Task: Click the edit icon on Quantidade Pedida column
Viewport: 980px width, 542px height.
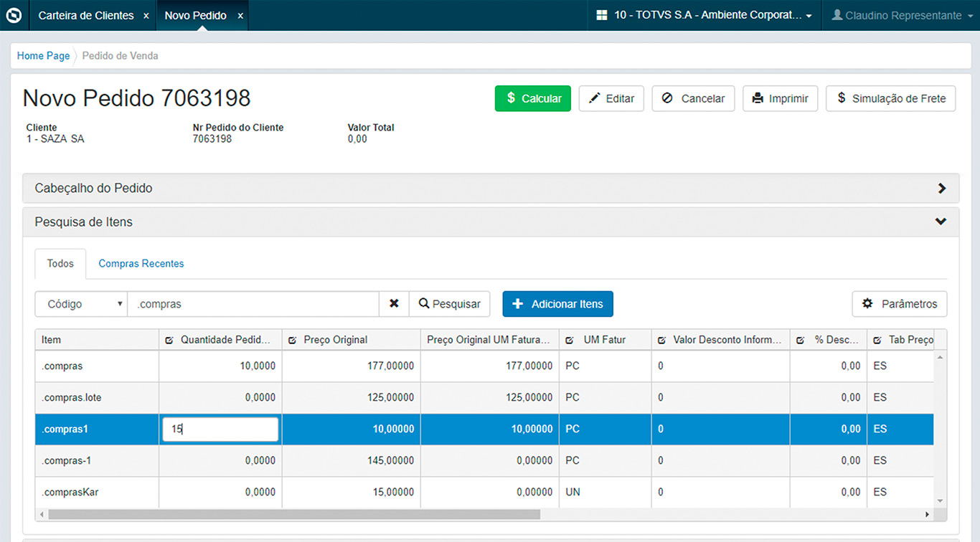Action: pyautogui.click(x=169, y=341)
